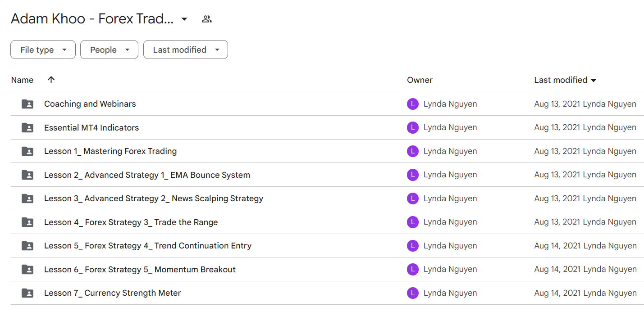644x334 pixels.
Task: Click the Lesson 3 News Scalping Strategy folder icon
Action: coord(27,199)
